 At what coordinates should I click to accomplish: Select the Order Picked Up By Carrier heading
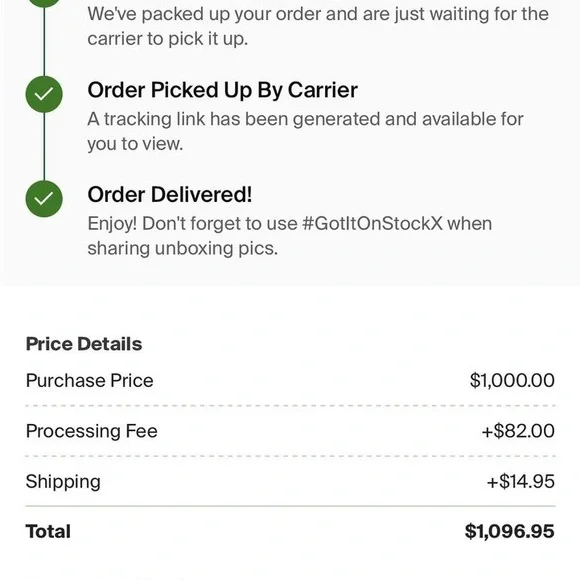pyautogui.click(x=223, y=90)
